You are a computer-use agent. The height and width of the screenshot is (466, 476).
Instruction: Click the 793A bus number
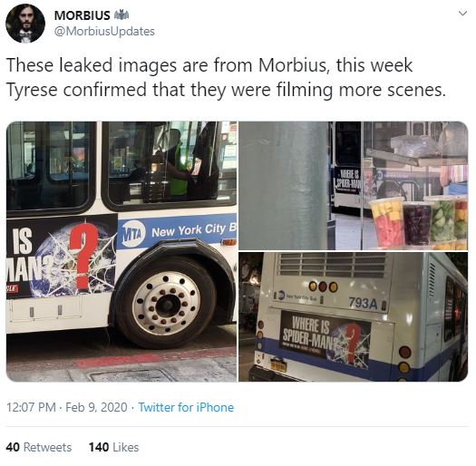pyautogui.click(x=363, y=303)
